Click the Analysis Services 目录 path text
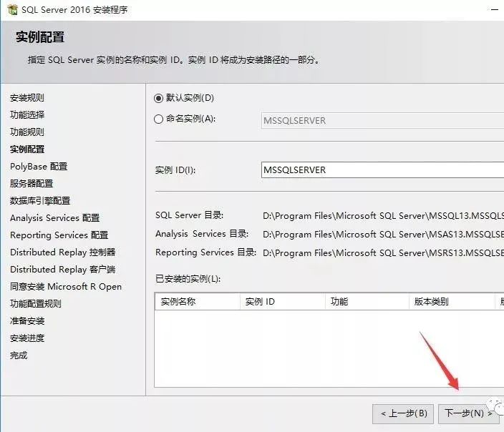This screenshot has width=504, height=432. pyautogui.click(x=383, y=235)
